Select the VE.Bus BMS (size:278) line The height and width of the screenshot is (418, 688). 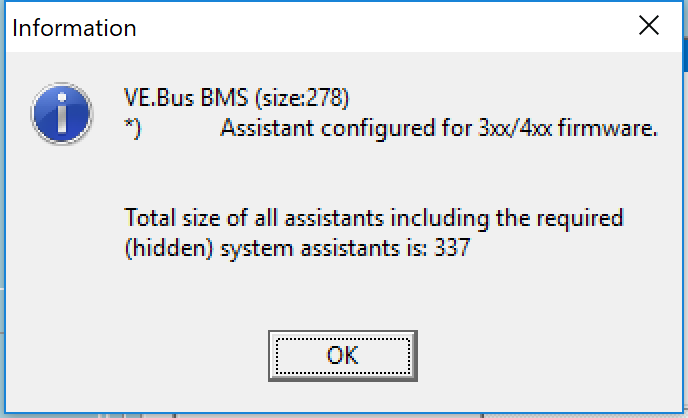(236, 97)
